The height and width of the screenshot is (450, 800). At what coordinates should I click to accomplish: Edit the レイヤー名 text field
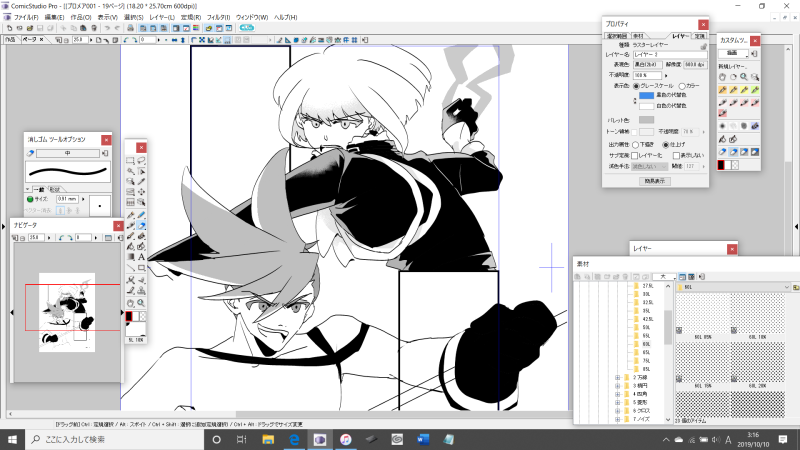click(x=670, y=55)
